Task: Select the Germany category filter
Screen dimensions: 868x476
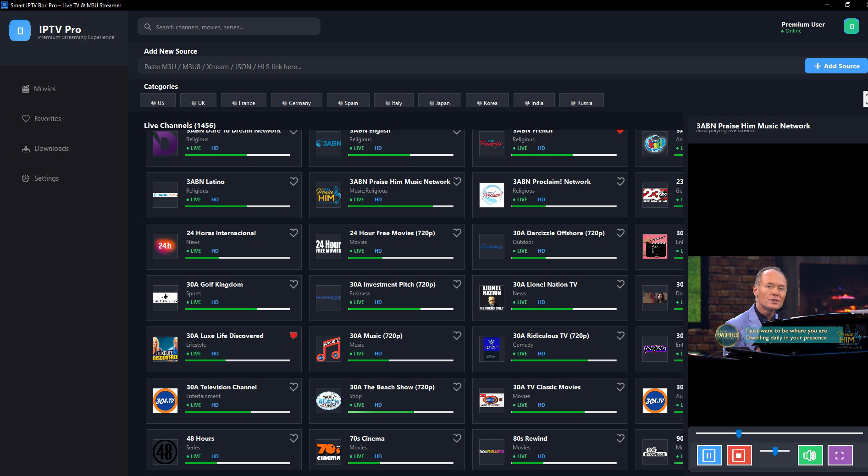Action: coord(297,103)
